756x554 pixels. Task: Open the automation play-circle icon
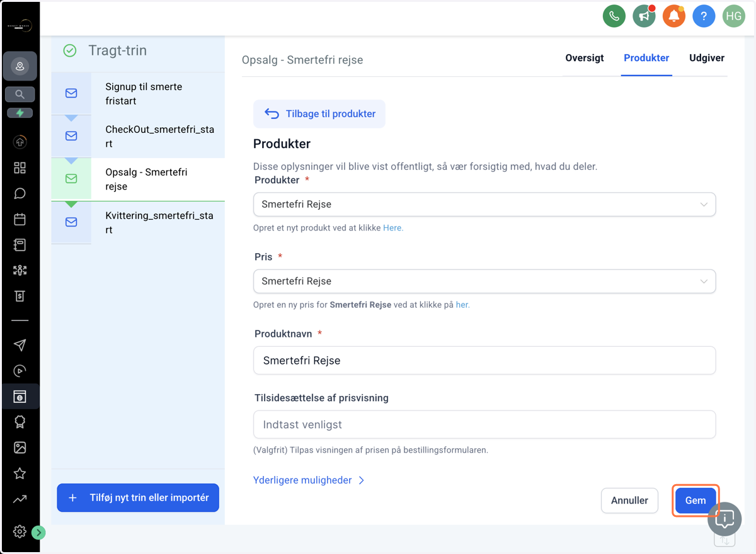pos(20,371)
